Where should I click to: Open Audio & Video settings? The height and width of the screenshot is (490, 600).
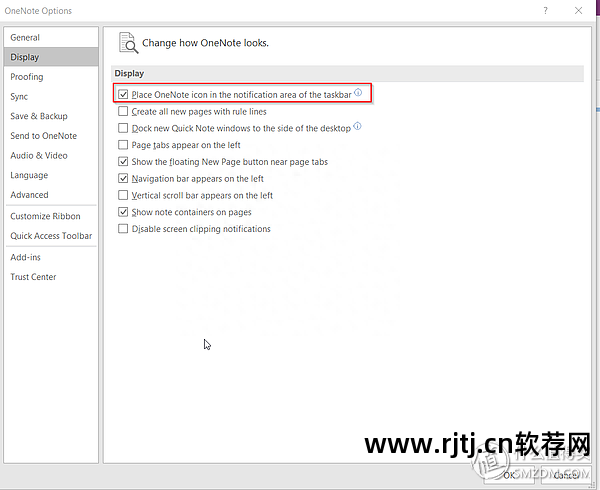(x=51, y=156)
